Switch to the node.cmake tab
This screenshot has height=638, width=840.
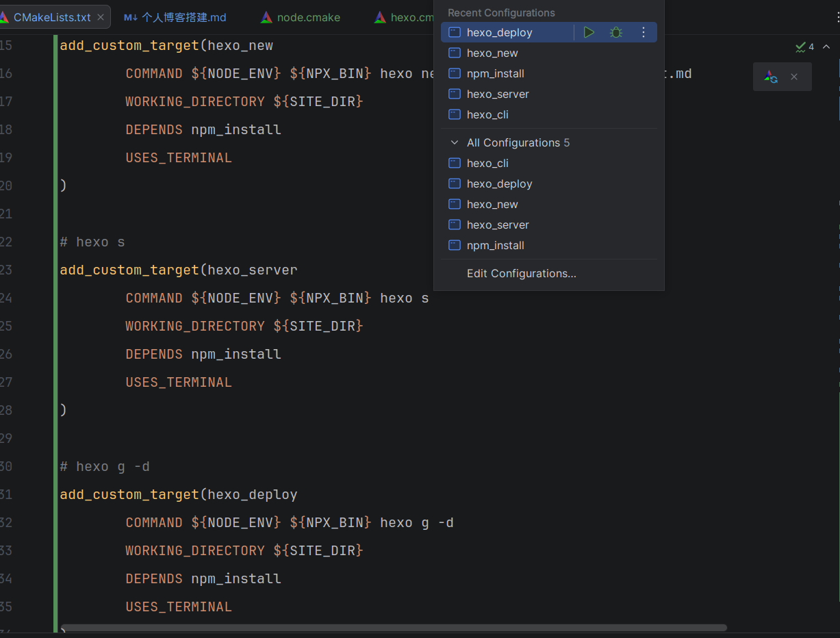(x=308, y=17)
